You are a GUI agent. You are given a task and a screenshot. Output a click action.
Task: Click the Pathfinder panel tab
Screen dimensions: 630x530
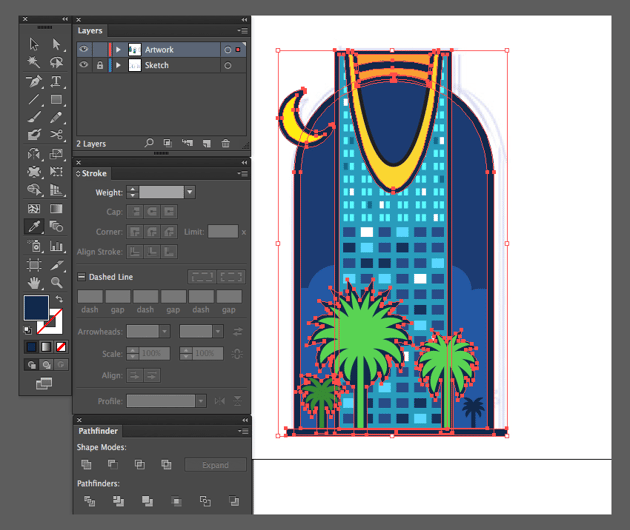coord(98,431)
